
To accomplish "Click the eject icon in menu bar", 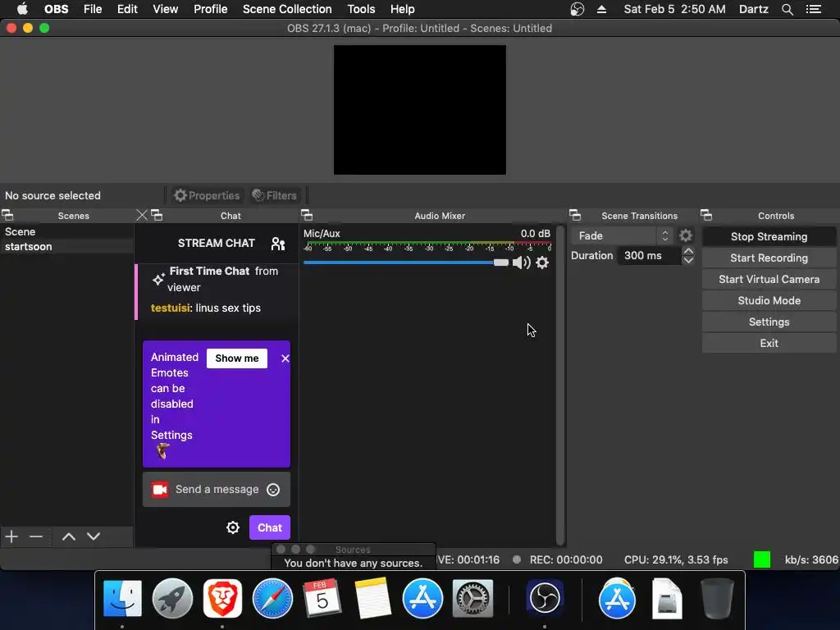I will [x=601, y=9].
